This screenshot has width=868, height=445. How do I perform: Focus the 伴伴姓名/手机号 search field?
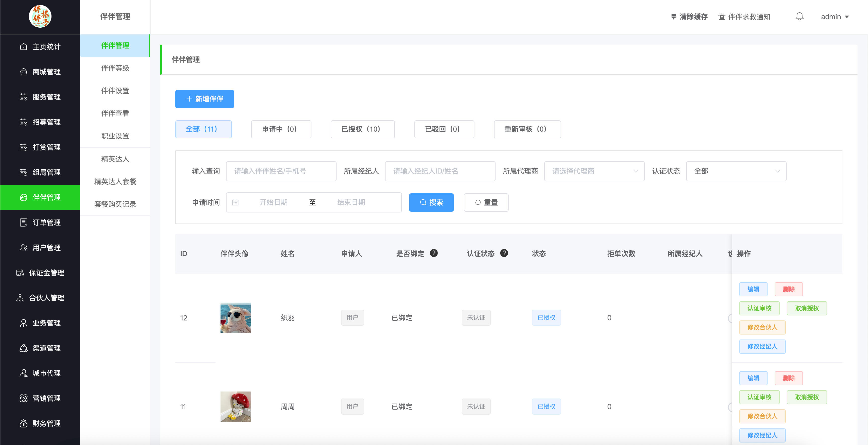pyautogui.click(x=281, y=171)
